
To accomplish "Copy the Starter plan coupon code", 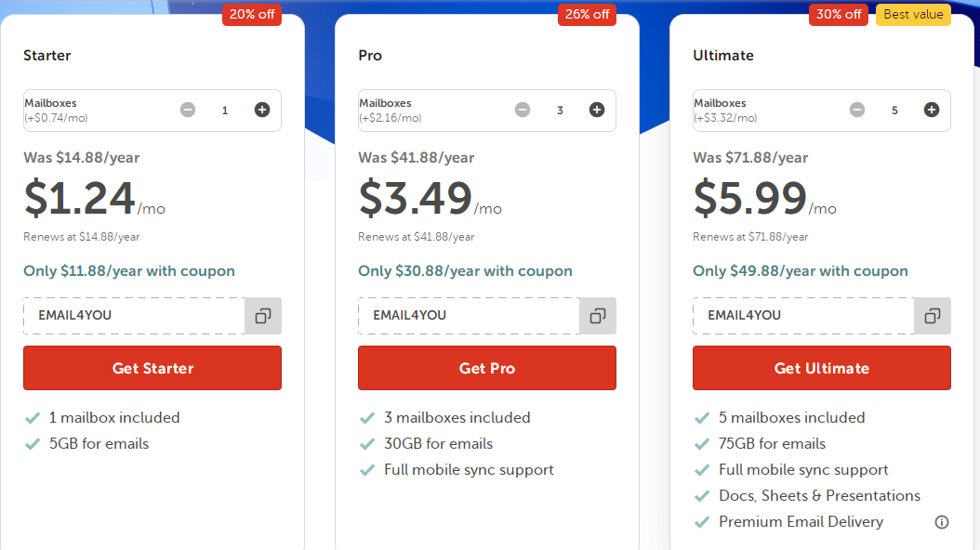I will (263, 316).
